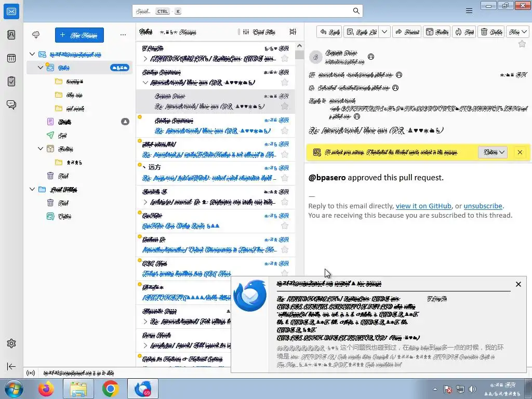Expand the microsoft/terminal thread
The width and height of the screenshot is (532, 399).
click(x=145, y=321)
